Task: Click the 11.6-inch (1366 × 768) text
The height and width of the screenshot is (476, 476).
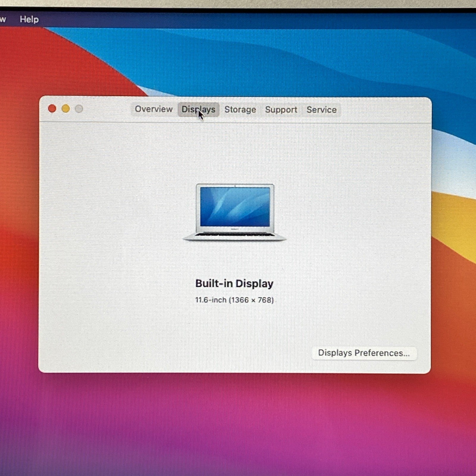Action: pyautogui.click(x=234, y=300)
